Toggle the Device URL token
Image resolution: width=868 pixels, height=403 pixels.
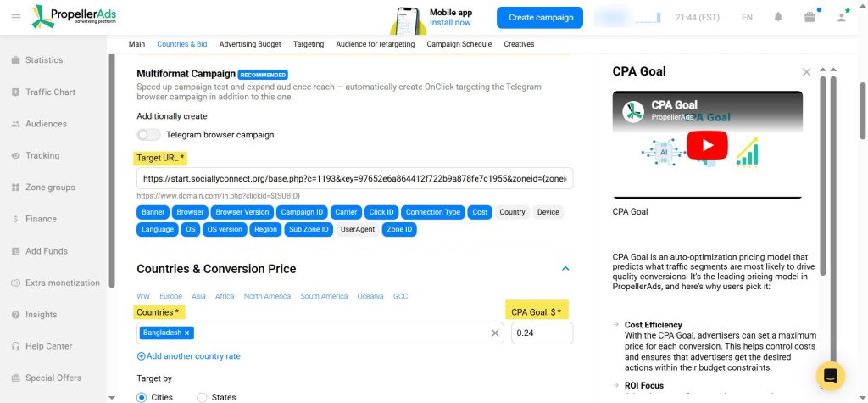pyautogui.click(x=548, y=212)
